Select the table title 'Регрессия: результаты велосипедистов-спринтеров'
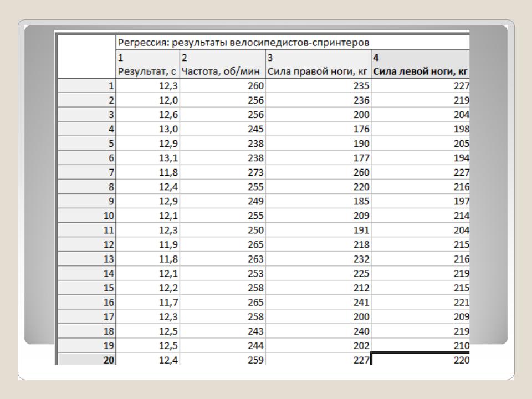Image resolution: width=532 pixels, height=399 pixels. pyautogui.click(x=243, y=43)
